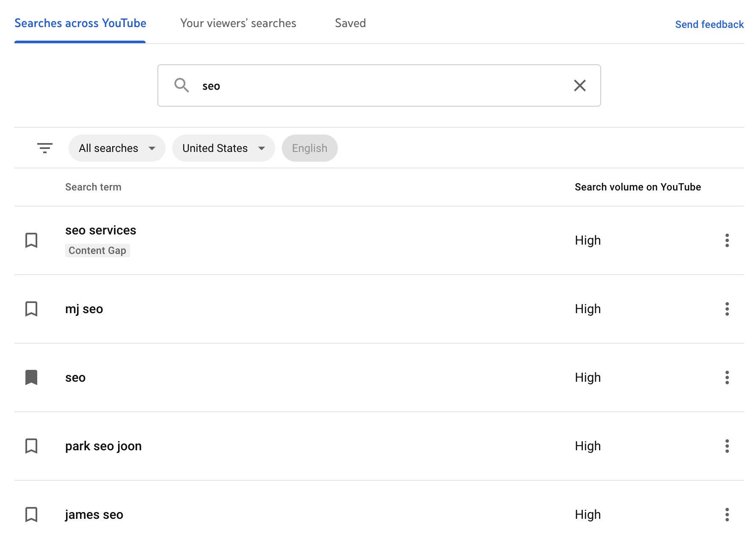Unsave the bookmarked 'seo' term

tap(31, 377)
